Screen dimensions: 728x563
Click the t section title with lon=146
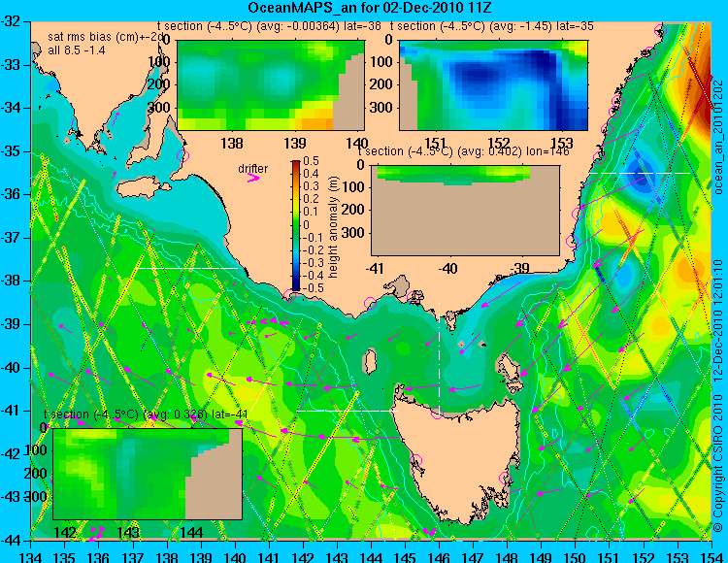tap(464, 151)
